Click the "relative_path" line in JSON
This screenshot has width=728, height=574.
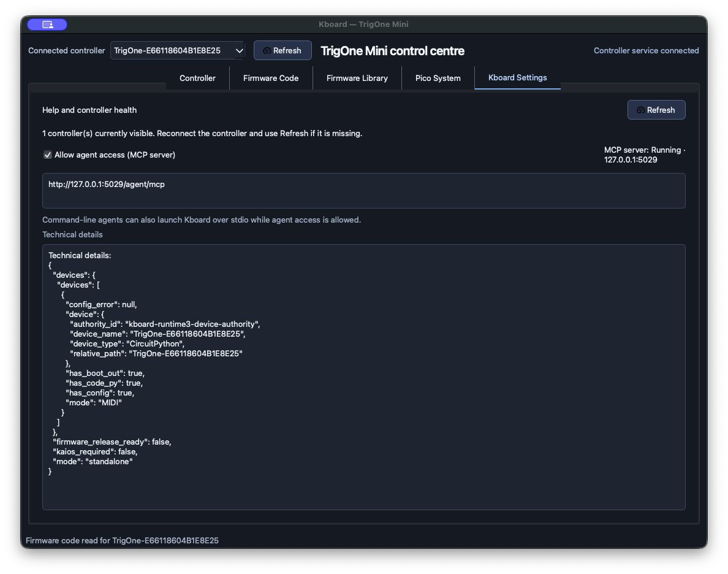[156, 353]
